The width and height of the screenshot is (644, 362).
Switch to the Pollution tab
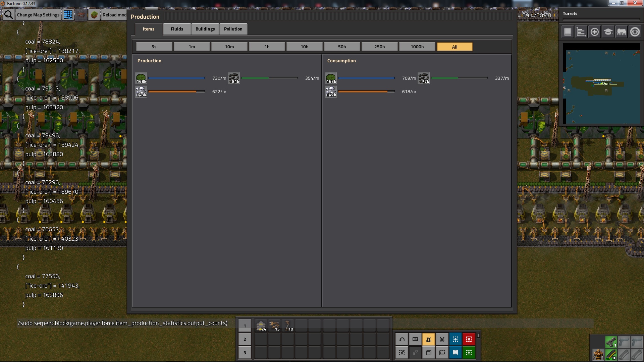pyautogui.click(x=233, y=29)
